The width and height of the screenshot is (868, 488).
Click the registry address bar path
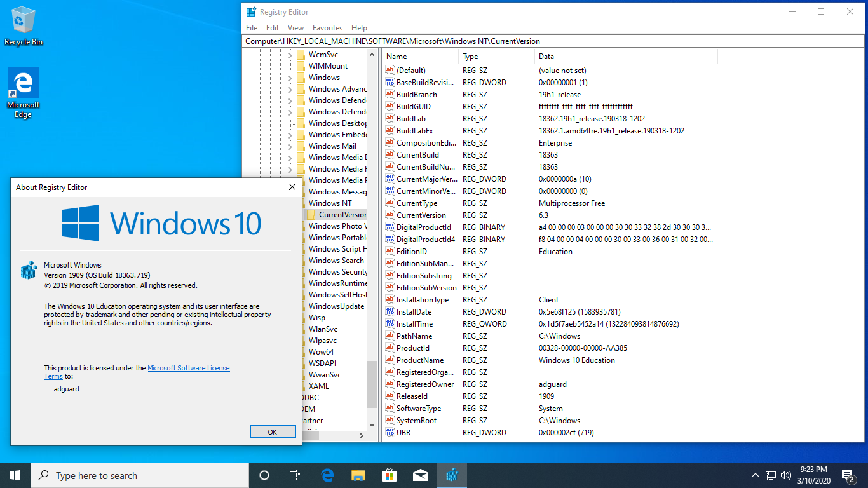click(x=553, y=41)
